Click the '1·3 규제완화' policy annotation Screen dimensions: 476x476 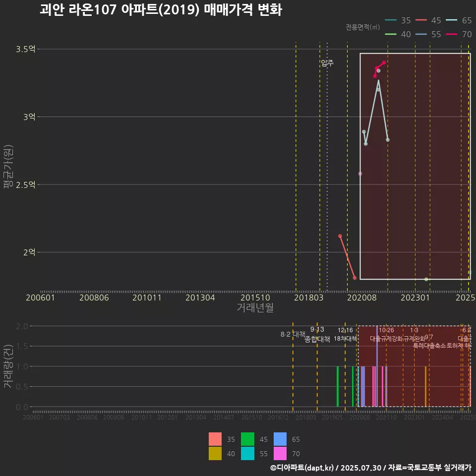pos(414,335)
